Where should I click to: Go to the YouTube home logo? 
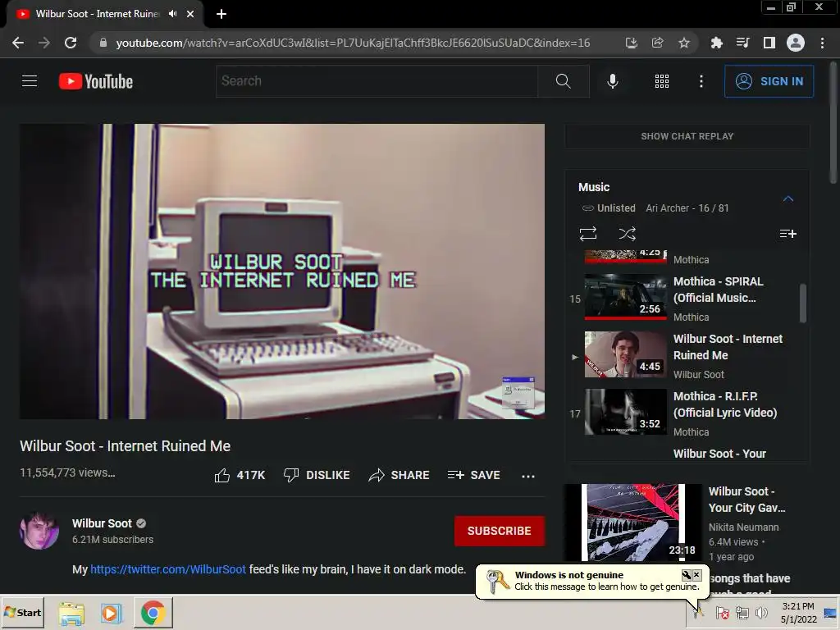tap(96, 81)
